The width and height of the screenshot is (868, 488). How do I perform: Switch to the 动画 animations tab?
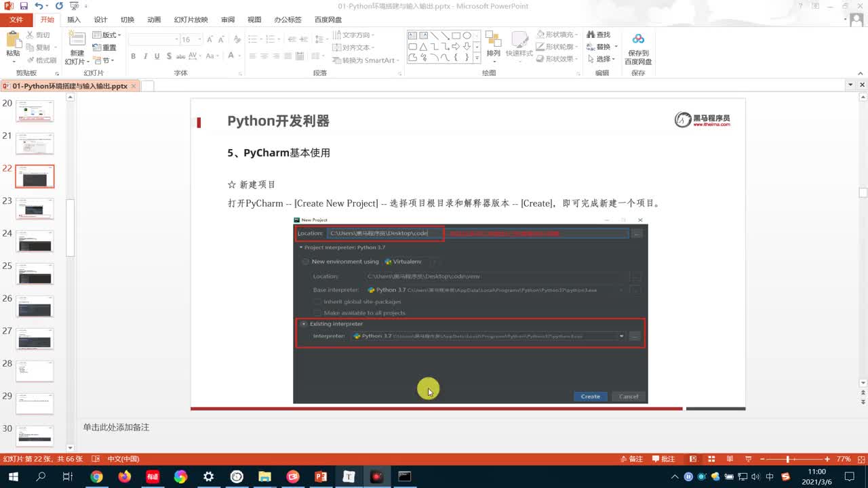click(154, 20)
